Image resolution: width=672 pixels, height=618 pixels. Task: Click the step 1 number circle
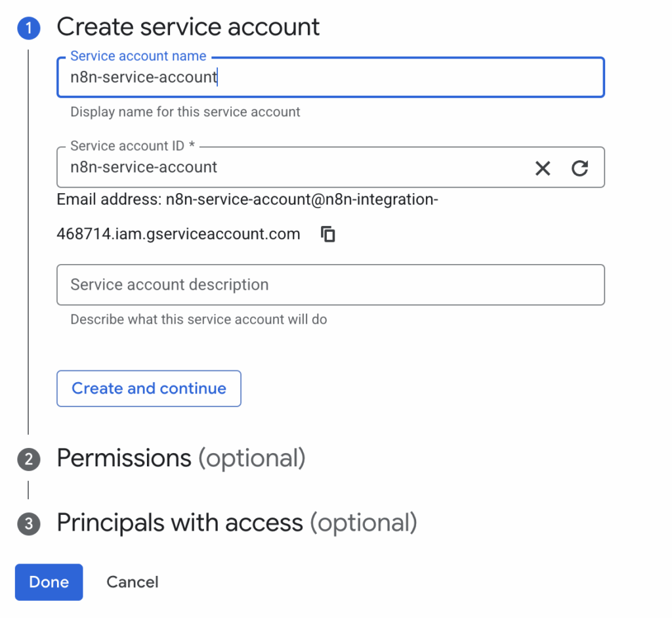point(28,28)
